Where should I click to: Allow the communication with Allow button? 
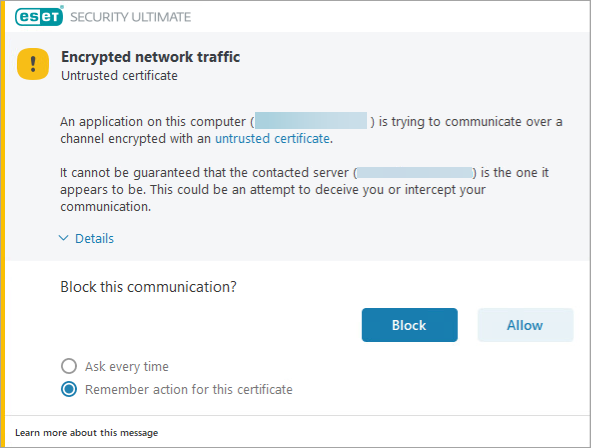pyautogui.click(x=525, y=325)
